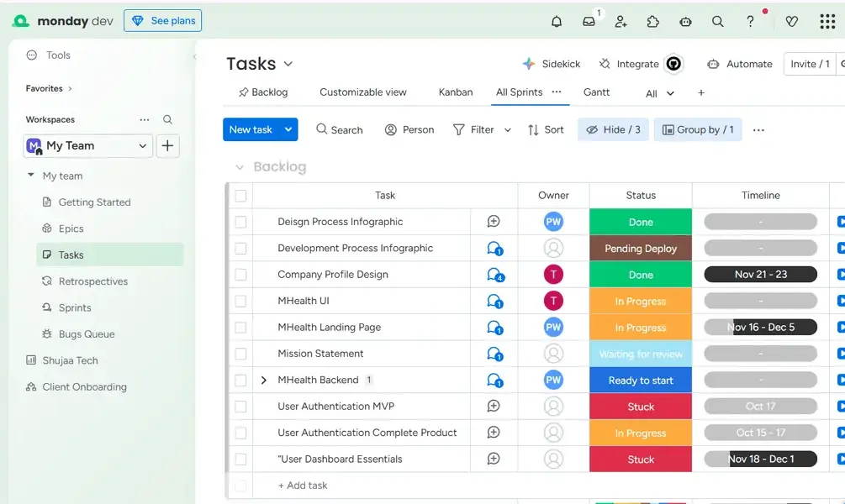The height and width of the screenshot is (504, 845).
Task: Check the inbox with one unread item
Action: (589, 21)
